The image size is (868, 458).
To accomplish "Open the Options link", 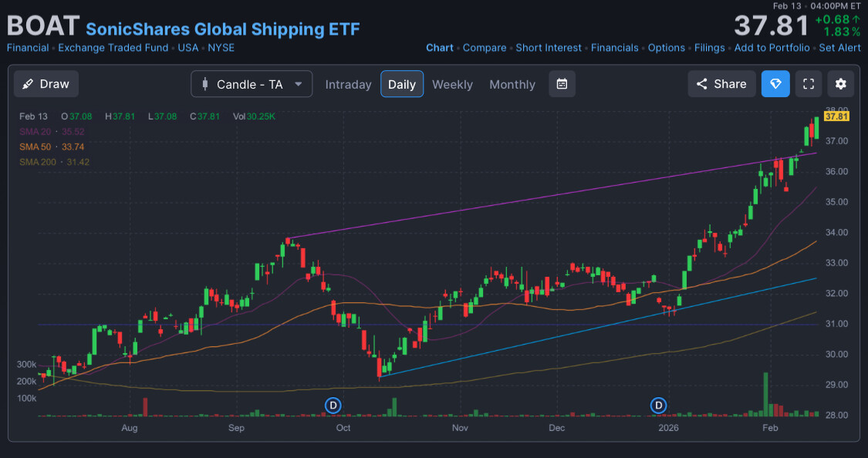I will (x=666, y=48).
